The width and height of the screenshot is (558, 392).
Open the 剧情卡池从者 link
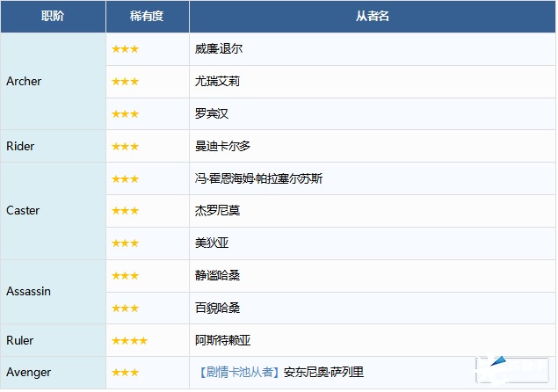click(237, 373)
